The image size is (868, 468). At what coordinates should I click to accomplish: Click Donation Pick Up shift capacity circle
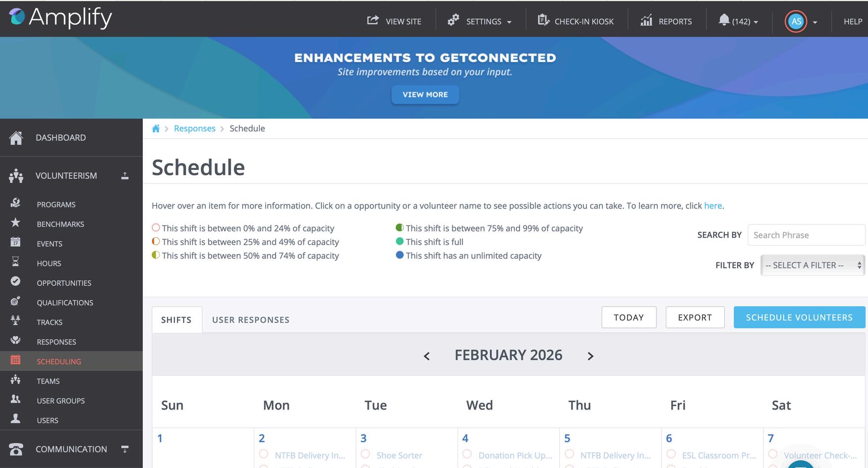point(467,454)
